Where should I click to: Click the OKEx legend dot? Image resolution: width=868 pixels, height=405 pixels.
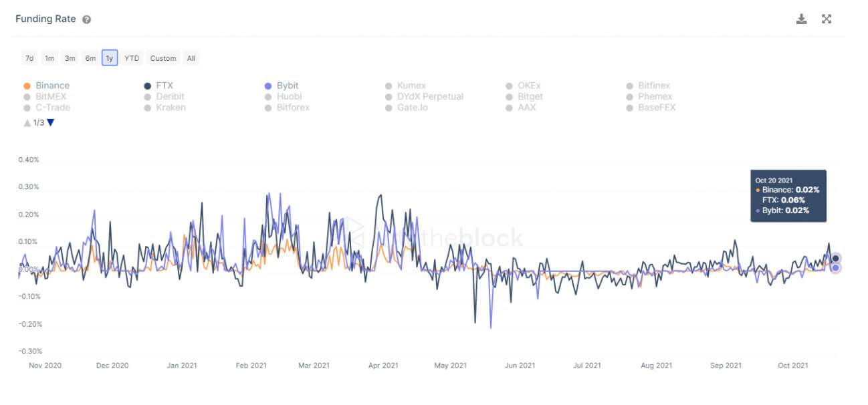(x=508, y=86)
